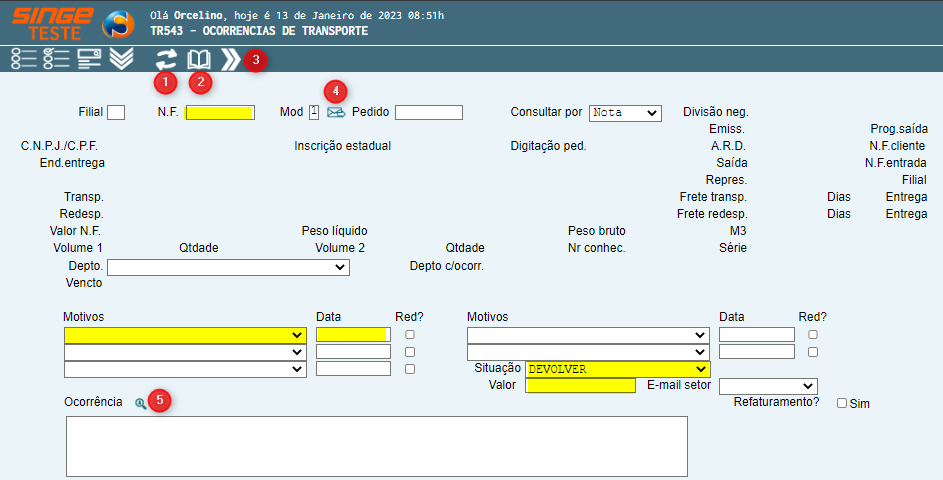The height and width of the screenshot is (480, 943).
Task: Open the second right Motivos dropdown
Action: point(588,352)
